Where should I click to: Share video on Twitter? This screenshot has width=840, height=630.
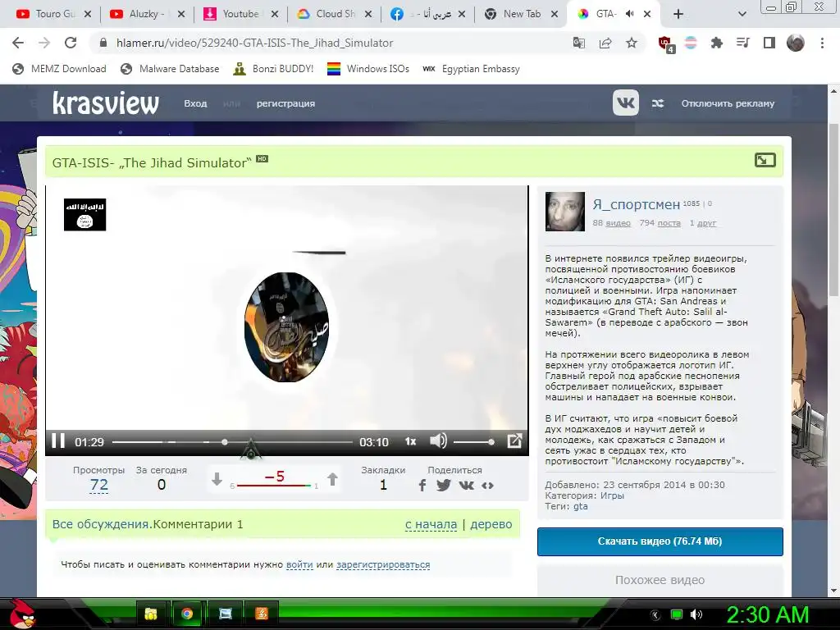444,486
